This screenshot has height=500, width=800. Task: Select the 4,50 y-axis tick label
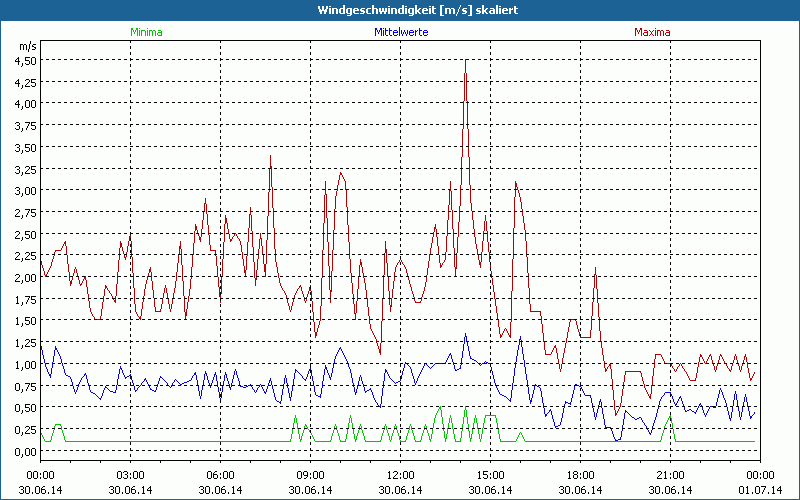click(25, 60)
